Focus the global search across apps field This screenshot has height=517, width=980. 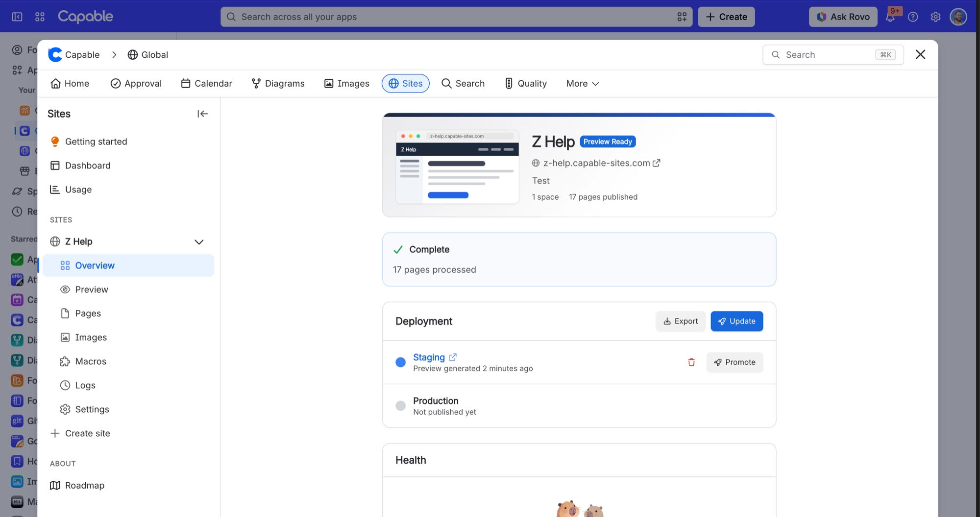[456, 17]
